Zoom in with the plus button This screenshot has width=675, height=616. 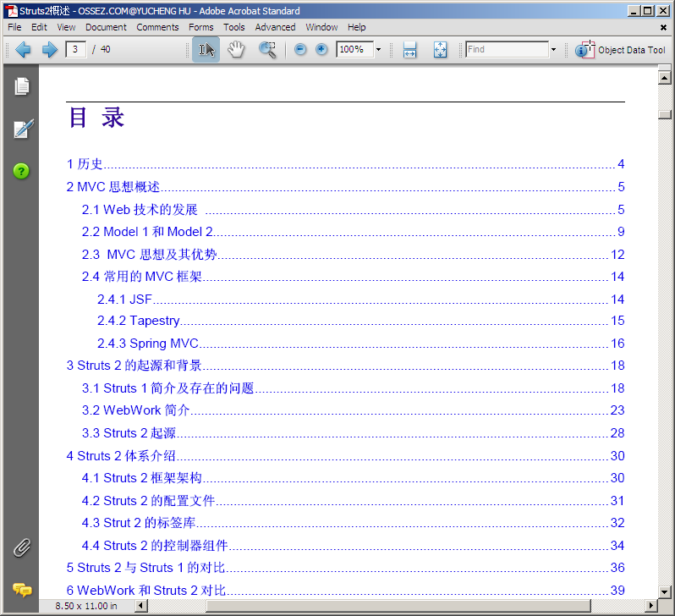coord(321,50)
